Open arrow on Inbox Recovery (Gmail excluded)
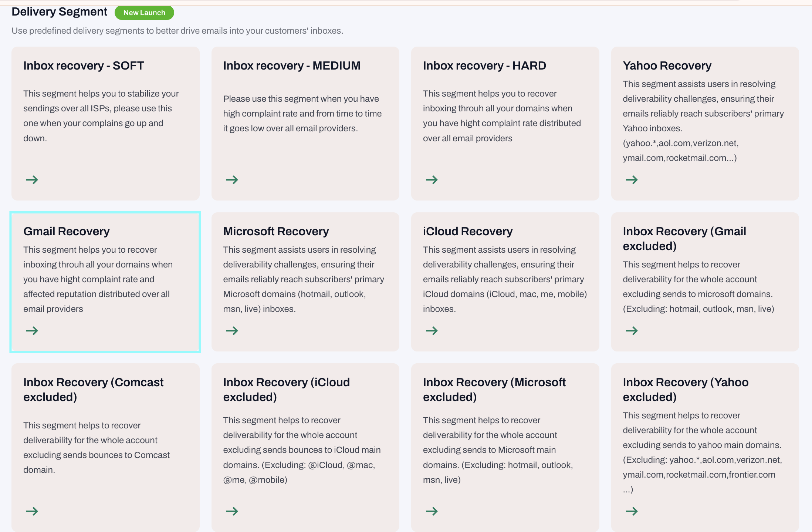 tap(632, 331)
